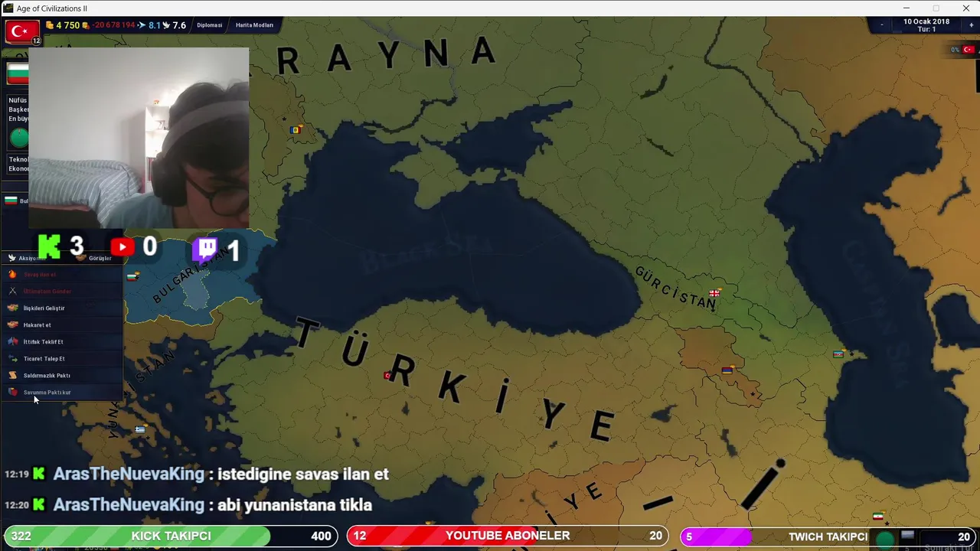Click the Azerbaijan flag marker on map
This screenshot has width=980, height=551.
(838, 354)
